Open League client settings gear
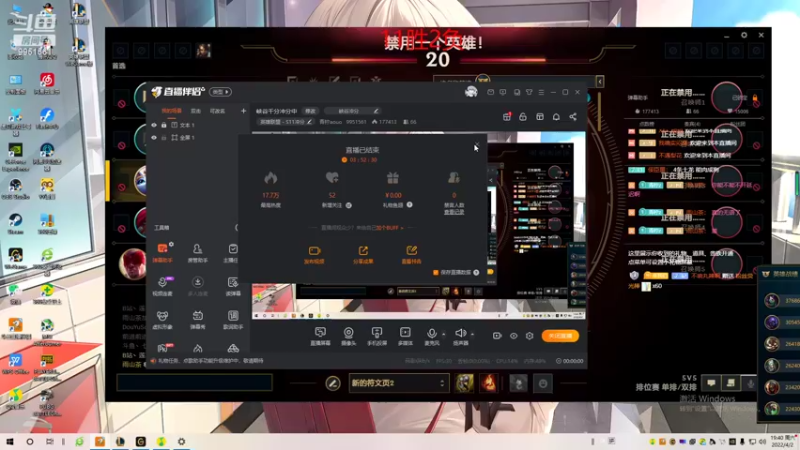The height and width of the screenshot is (450, 800). point(744,35)
